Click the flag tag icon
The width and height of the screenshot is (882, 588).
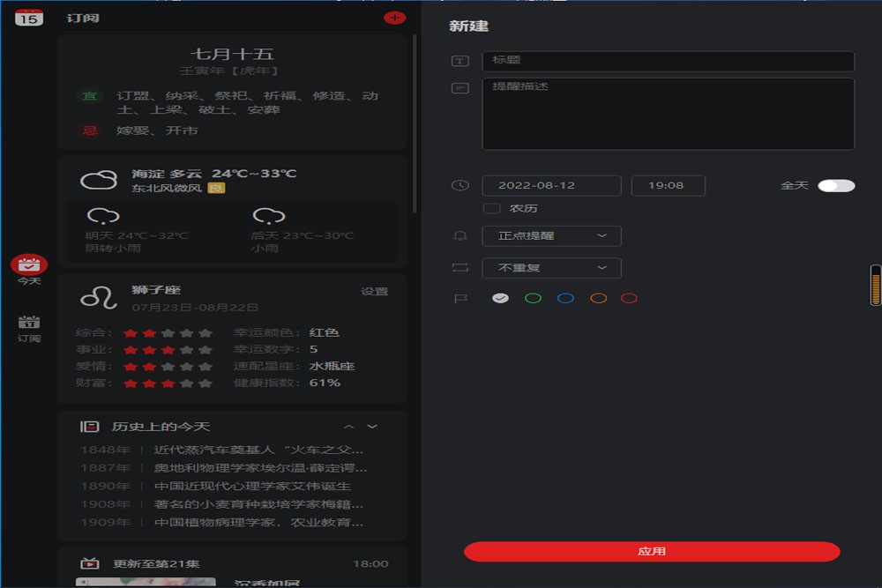pos(460,299)
